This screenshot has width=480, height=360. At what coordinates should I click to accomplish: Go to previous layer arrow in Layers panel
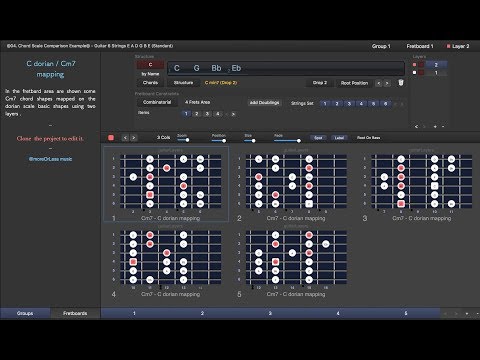click(x=416, y=127)
